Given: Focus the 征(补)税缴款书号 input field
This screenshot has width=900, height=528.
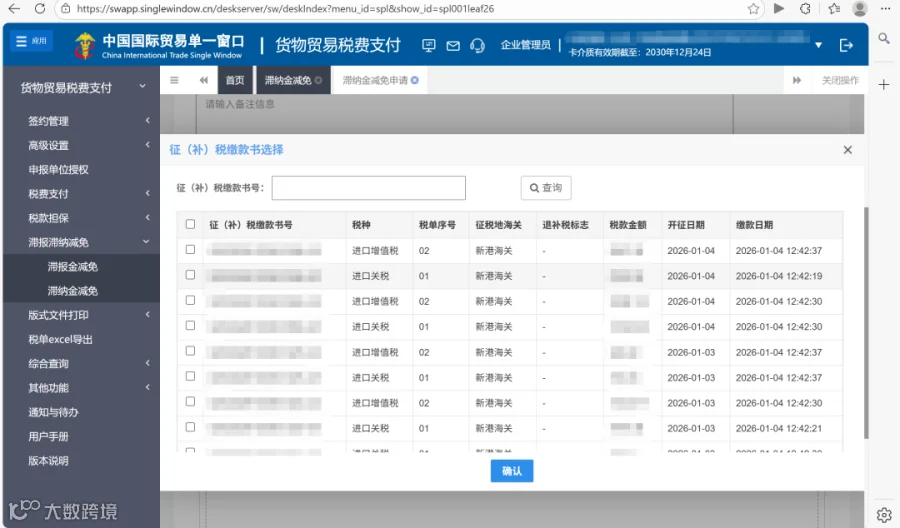Looking at the screenshot, I should [368, 188].
